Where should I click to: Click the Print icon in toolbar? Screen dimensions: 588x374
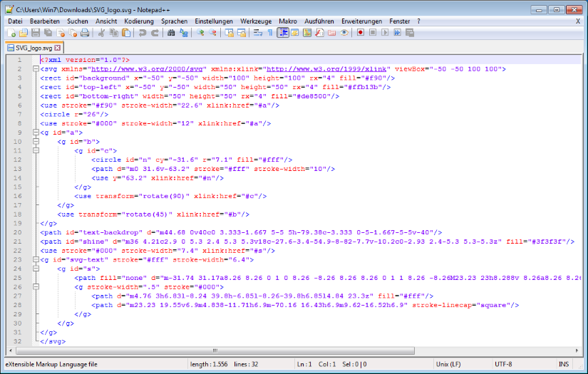[84, 33]
